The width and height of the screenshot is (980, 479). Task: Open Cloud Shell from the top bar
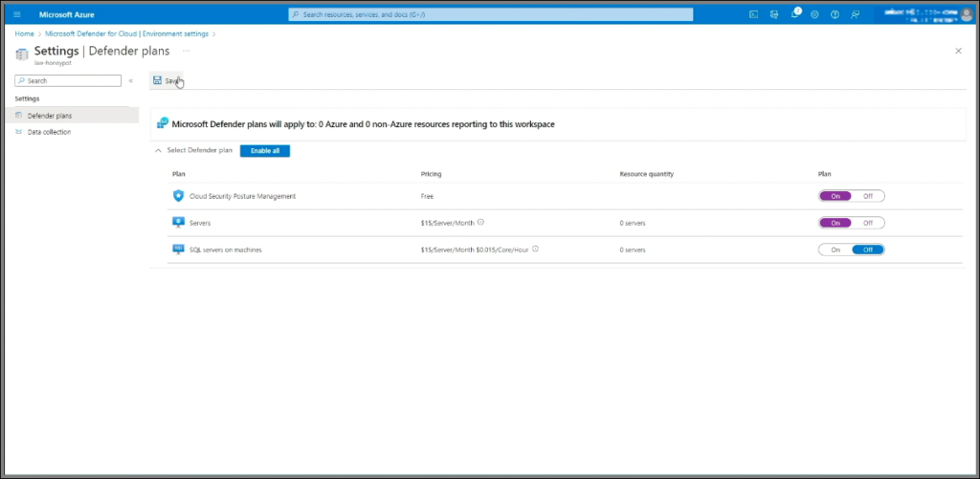[754, 14]
